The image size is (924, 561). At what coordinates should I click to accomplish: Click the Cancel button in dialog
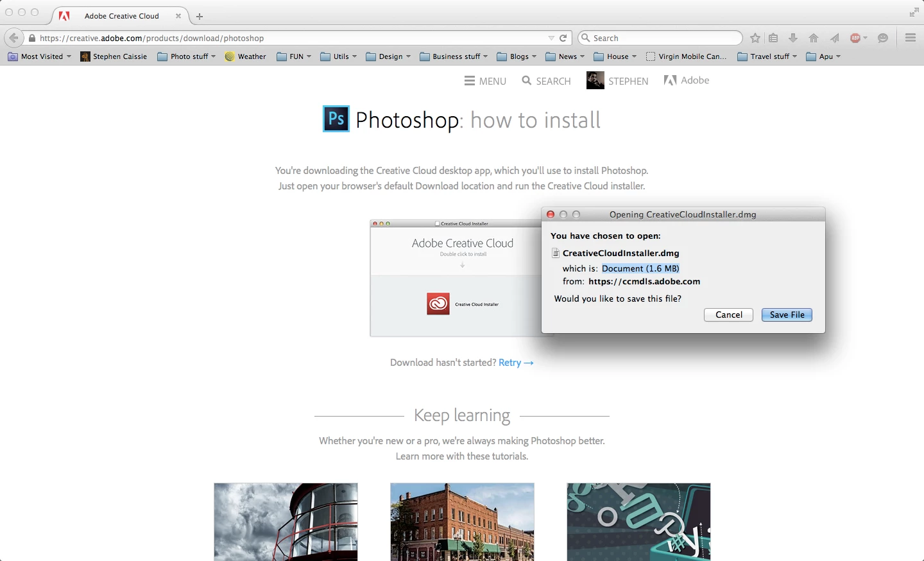point(728,315)
